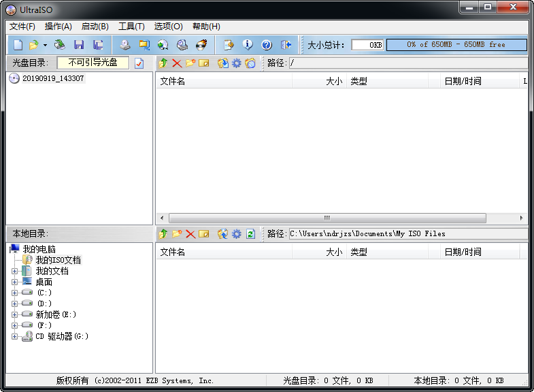This screenshot has width=534, height=392.
Task: Create a new folder in the upper image pane
Action: pos(190,63)
